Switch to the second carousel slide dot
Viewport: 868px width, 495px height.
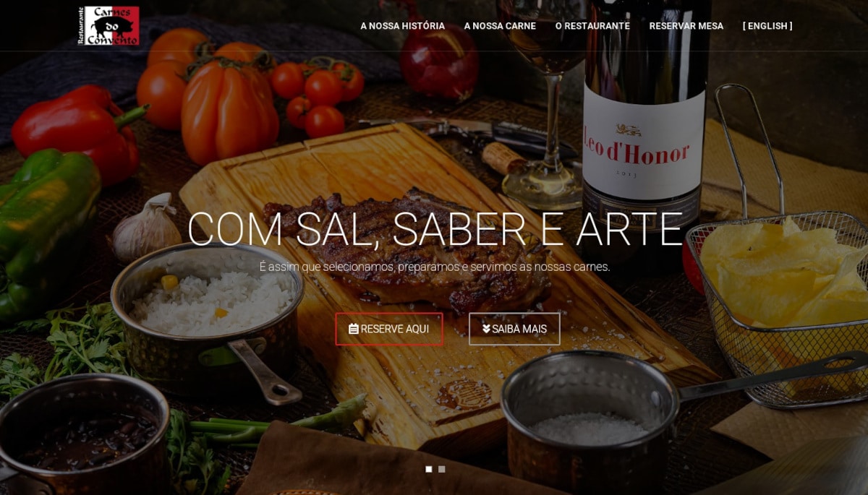[442, 469]
